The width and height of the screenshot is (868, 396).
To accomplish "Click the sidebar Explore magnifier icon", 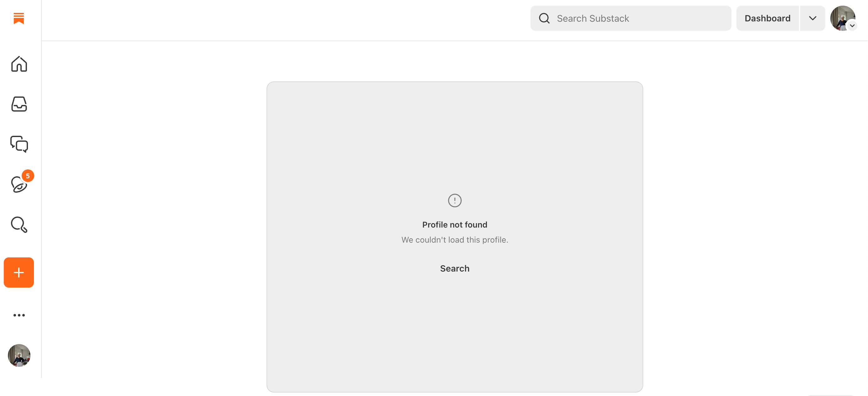I will [19, 225].
